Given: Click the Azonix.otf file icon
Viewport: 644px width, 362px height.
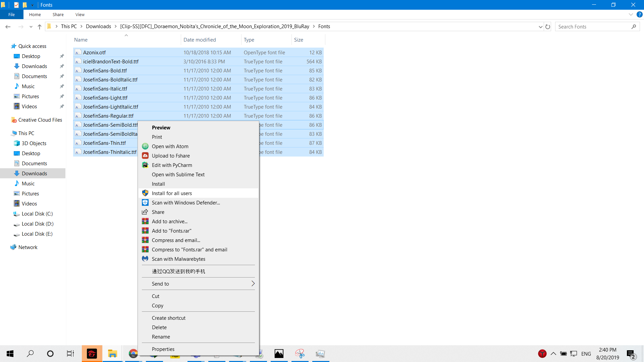Looking at the screenshot, I should click(78, 53).
